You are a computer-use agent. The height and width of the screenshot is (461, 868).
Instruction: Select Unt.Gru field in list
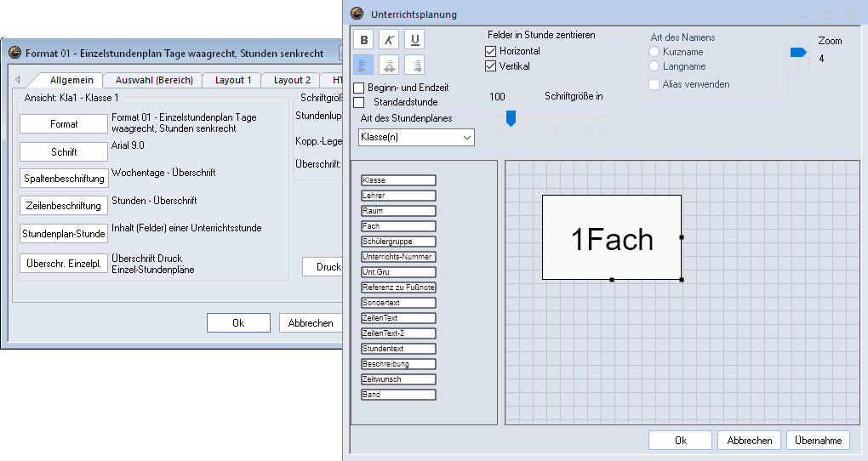coord(398,272)
